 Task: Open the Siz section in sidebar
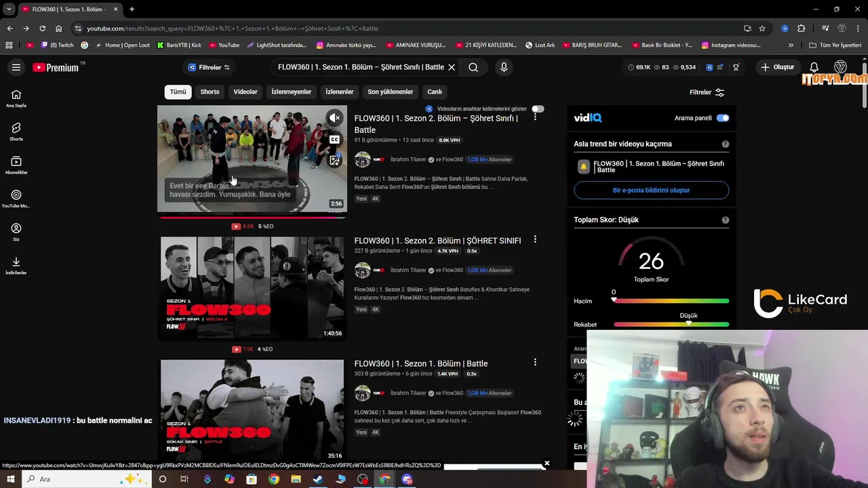point(16,232)
